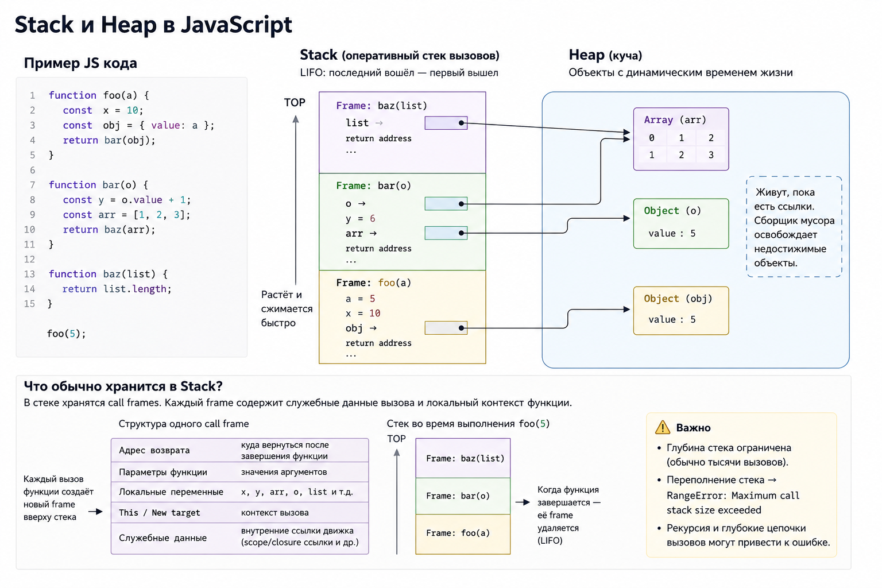Select the Object (obj) heap box
Screen dimensions: 882x588
[x=681, y=311]
